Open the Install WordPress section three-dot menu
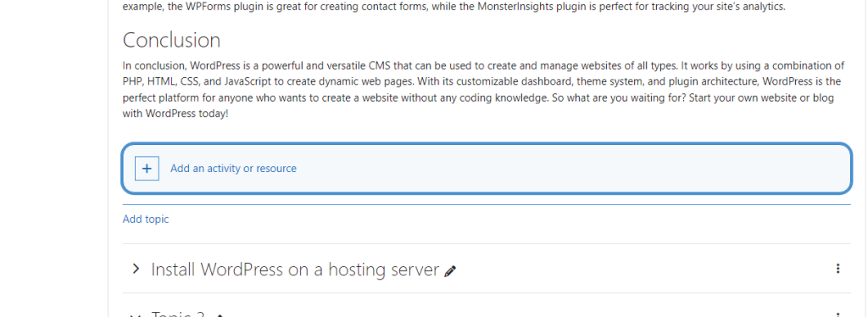 [837, 269]
